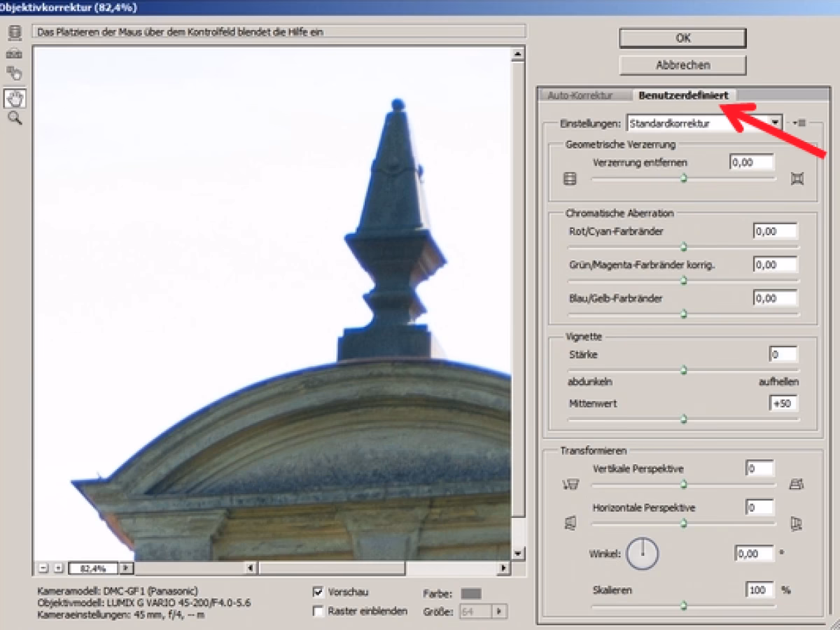Image resolution: width=840 pixels, height=630 pixels.
Task: Click the Abbrechen button
Action: (682, 65)
